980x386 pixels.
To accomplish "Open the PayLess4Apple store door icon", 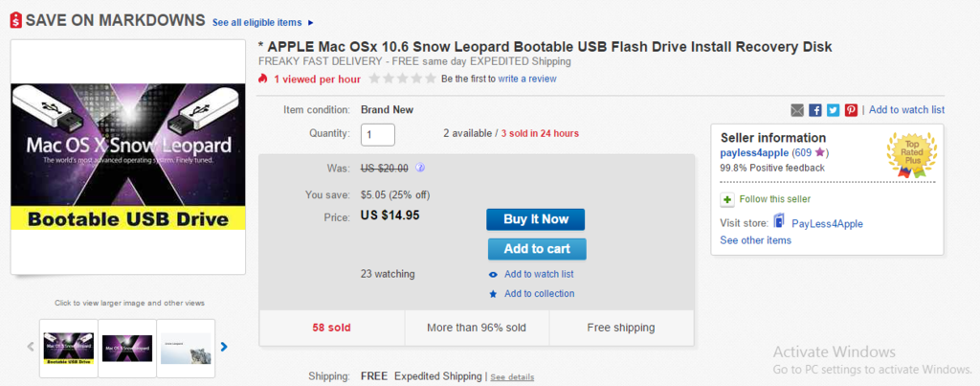I will 779,221.
